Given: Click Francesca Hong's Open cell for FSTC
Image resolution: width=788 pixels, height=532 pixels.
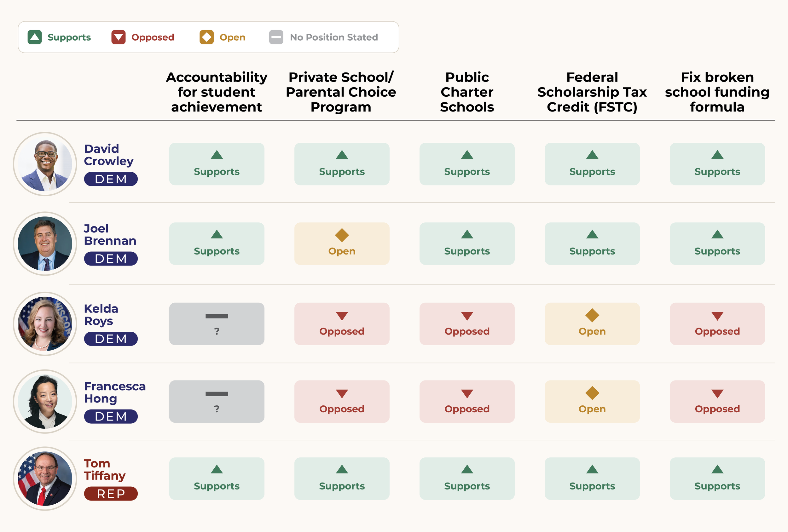Looking at the screenshot, I should click(x=592, y=401).
